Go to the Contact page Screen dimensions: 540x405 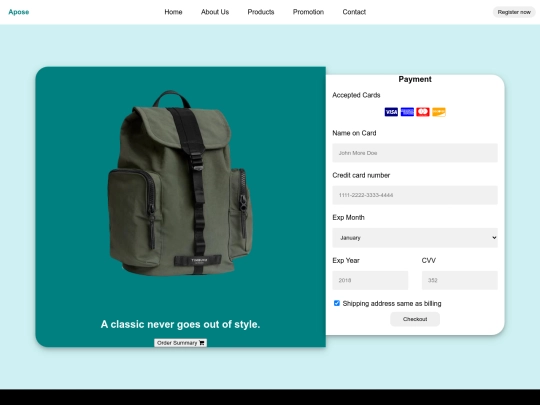(354, 12)
